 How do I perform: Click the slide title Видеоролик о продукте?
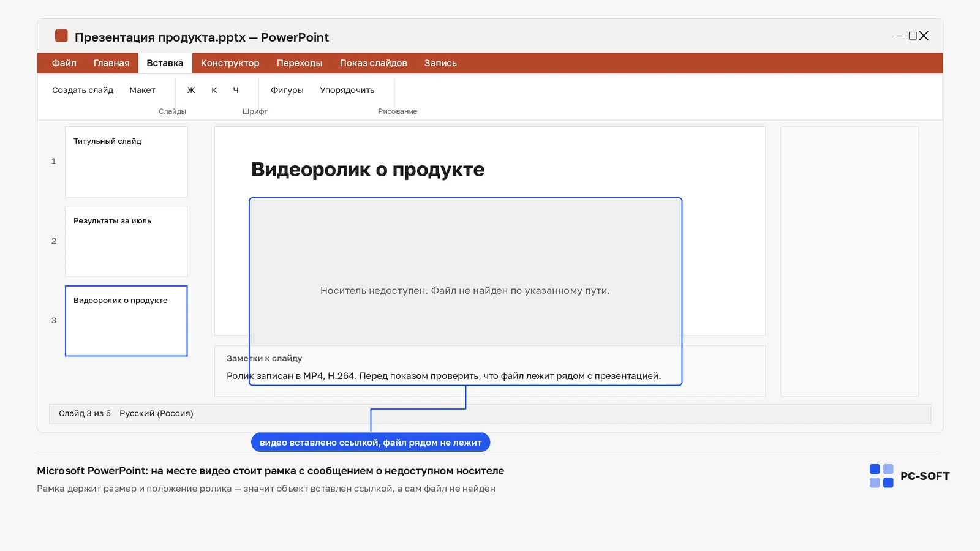[x=367, y=170]
